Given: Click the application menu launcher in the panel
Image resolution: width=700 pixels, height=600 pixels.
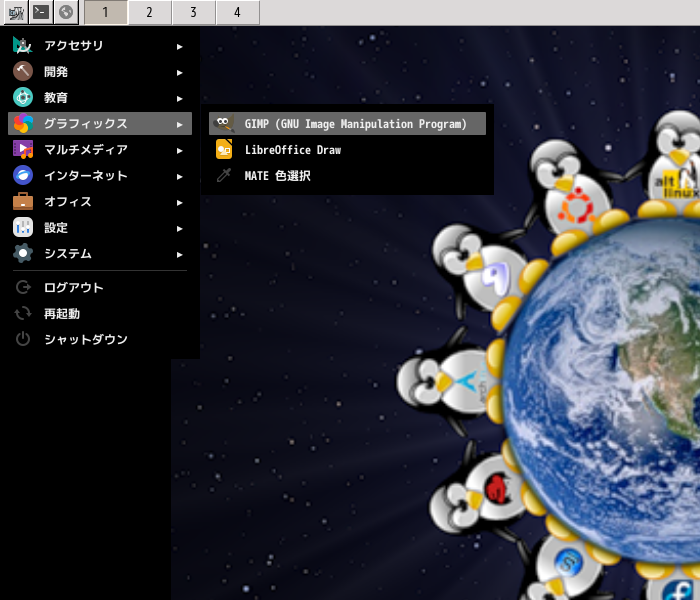Looking at the screenshot, I should point(15,13).
